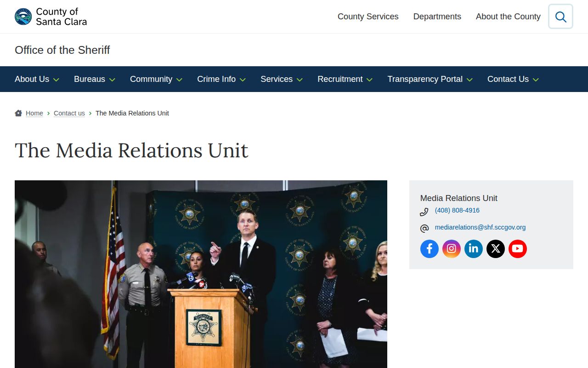Viewport: 588px width, 368px height.
Task: Expand the Recruitment menu
Action: 345,79
